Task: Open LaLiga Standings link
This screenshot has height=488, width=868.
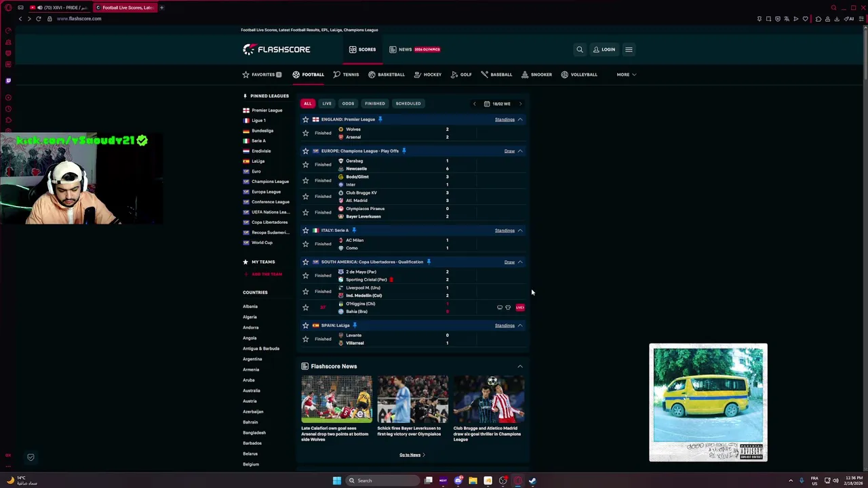Action: click(505, 325)
